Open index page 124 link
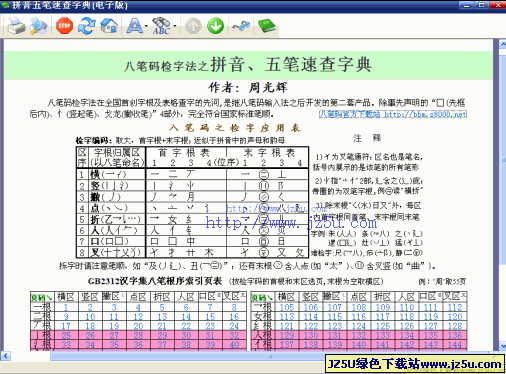Image resolution: width=506 pixels, height=374 pixels. [359, 326]
